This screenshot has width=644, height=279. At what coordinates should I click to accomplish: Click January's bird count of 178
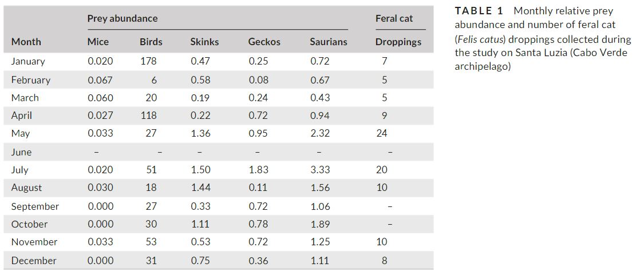[x=148, y=61]
